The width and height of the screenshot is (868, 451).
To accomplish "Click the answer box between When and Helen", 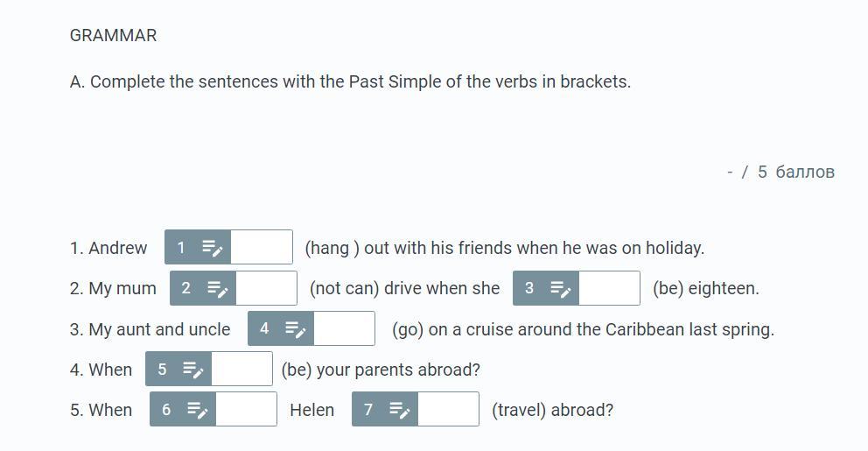I will tap(247, 410).
